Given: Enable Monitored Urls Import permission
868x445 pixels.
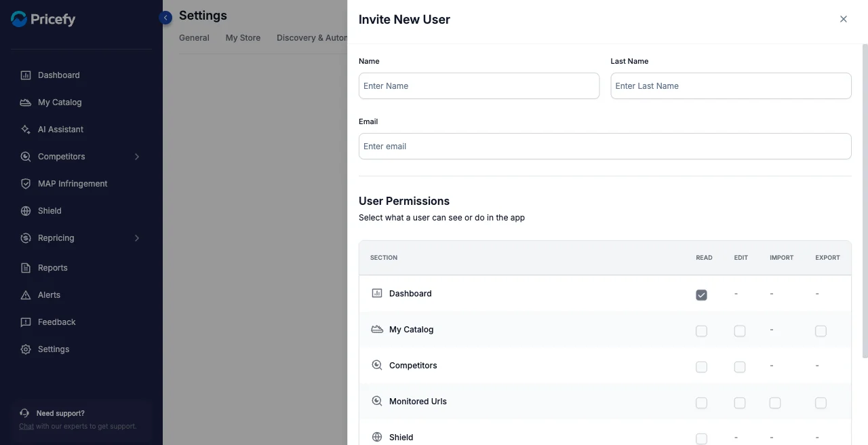Looking at the screenshot, I should pyautogui.click(x=775, y=403).
